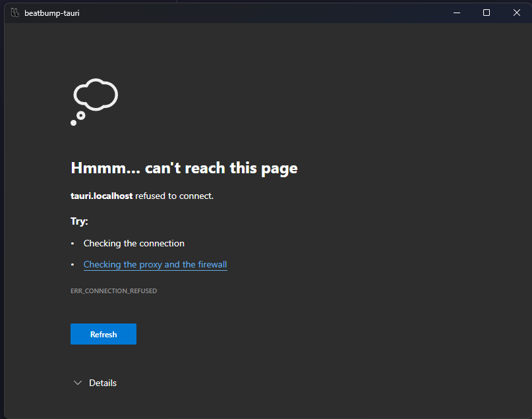Click the ERR_CONNECTION_REFUSED error code text
Viewport: 532px width, 419px height.
pyautogui.click(x=113, y=291)
